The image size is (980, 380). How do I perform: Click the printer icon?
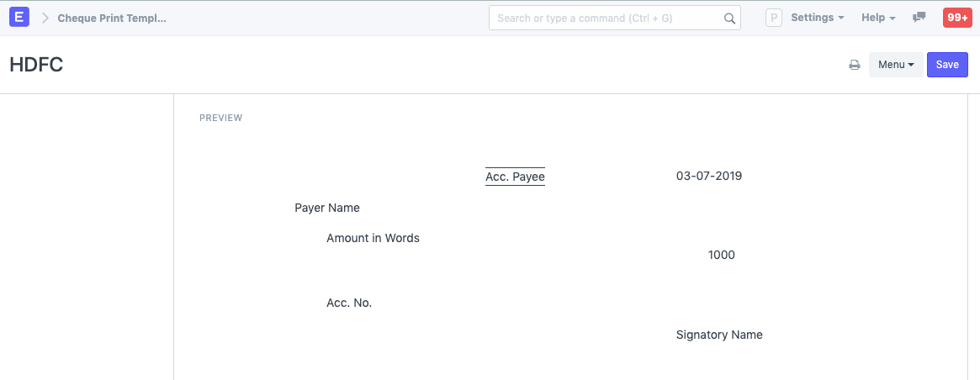(x=855, y=65)
